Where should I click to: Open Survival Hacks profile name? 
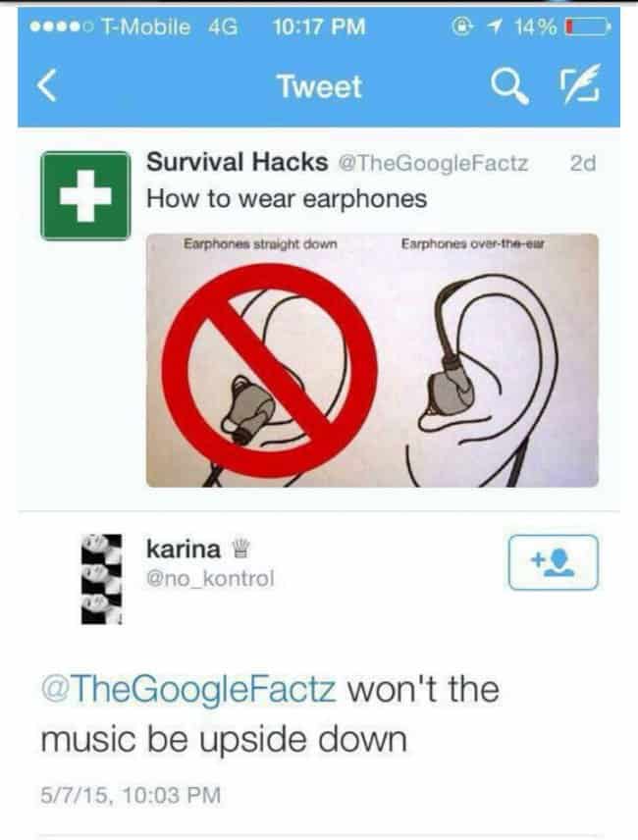tap(238, 162)
